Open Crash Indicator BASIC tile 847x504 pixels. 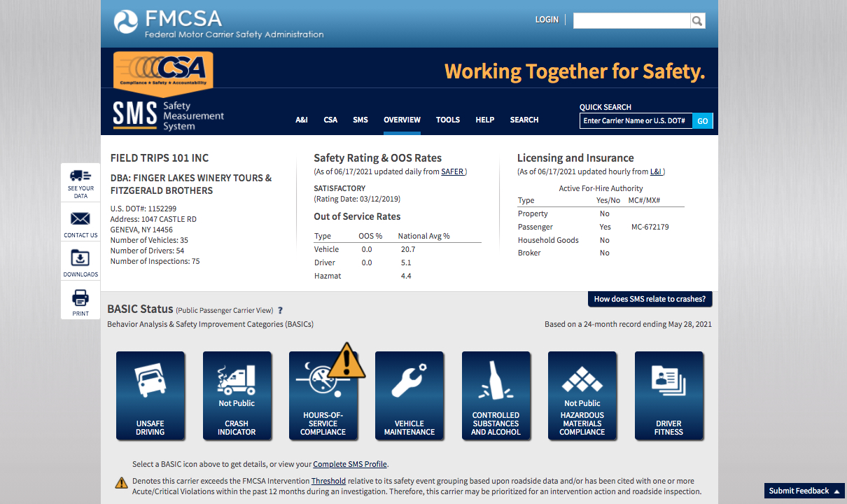tap(237, 395)
